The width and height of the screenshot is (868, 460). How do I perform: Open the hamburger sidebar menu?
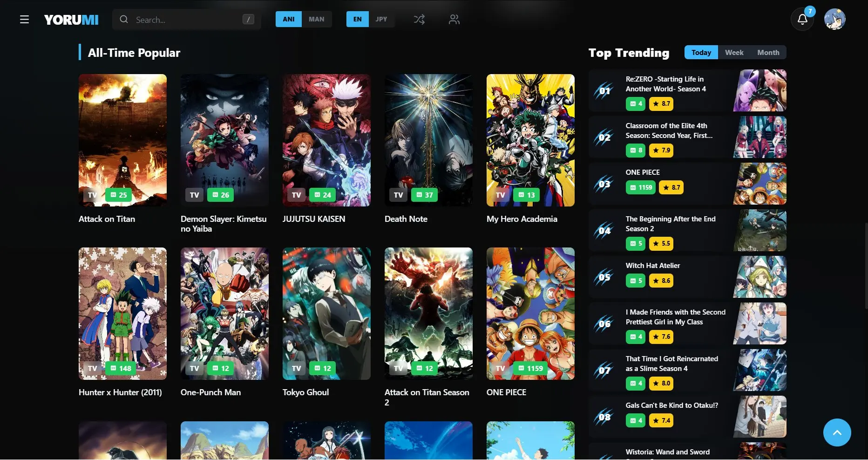[25, 20]
